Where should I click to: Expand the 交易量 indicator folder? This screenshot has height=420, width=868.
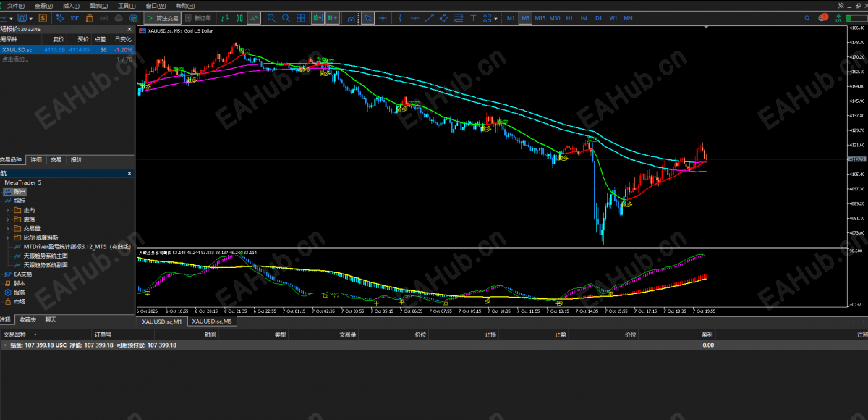(8, 228)
